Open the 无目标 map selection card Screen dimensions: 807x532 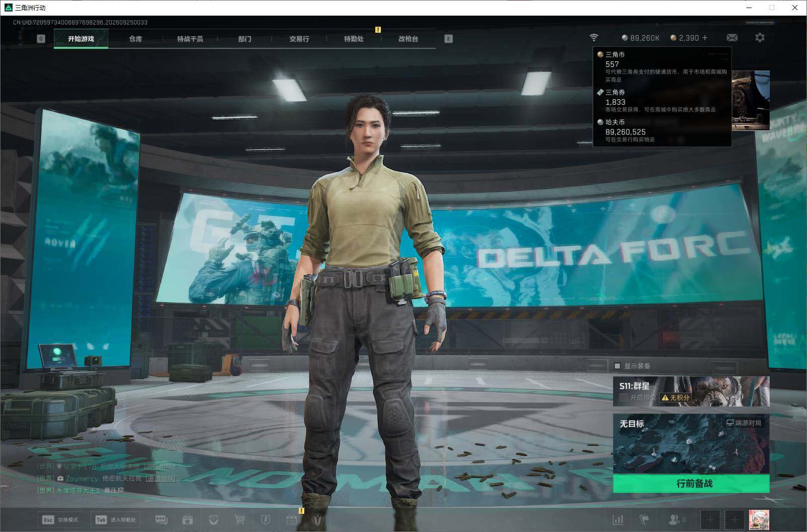[691, 444]
